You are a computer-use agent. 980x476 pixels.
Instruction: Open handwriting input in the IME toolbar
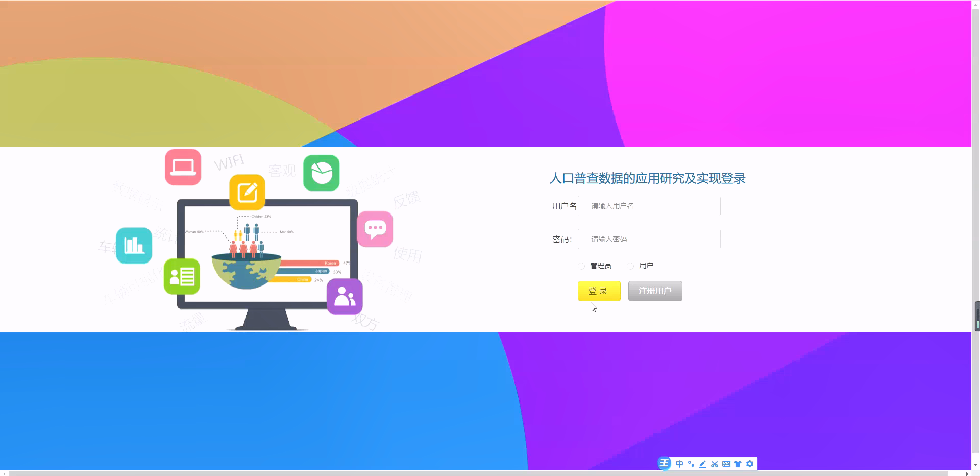pos(702,464)
